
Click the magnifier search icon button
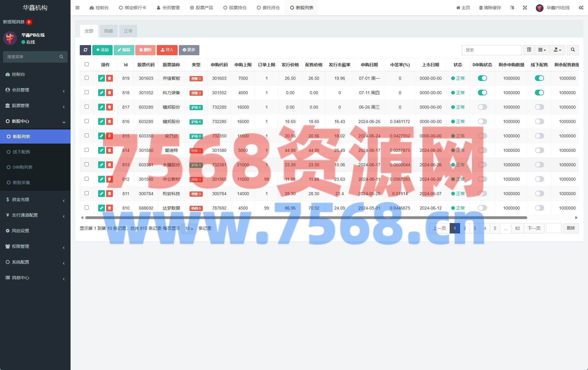572,50
